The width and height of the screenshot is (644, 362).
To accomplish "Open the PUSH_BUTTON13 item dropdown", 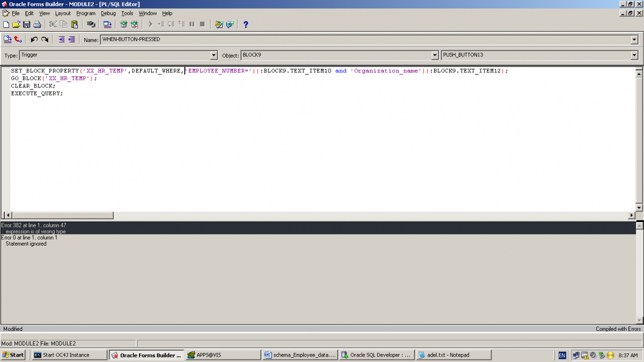I will pos(634,55).
